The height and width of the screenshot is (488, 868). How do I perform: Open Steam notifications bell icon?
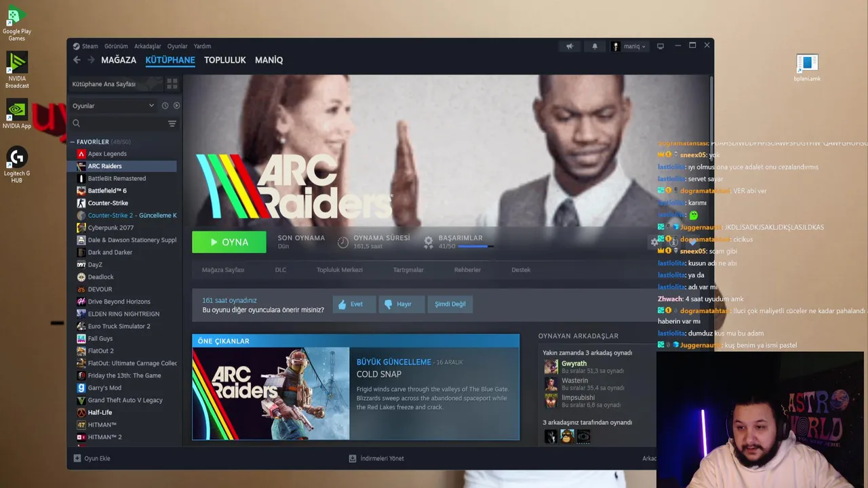tap(595, 46)
